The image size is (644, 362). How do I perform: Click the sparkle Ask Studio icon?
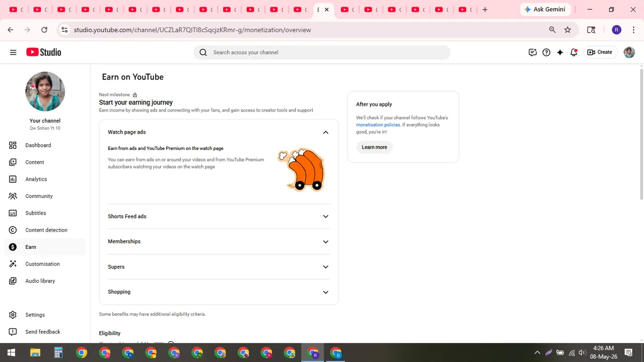[560, 52]
